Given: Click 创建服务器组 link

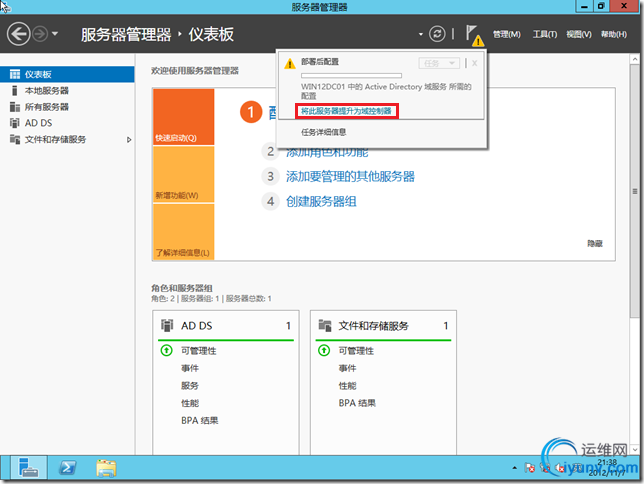Looking at the screenshot, I should tap(321, 202).
